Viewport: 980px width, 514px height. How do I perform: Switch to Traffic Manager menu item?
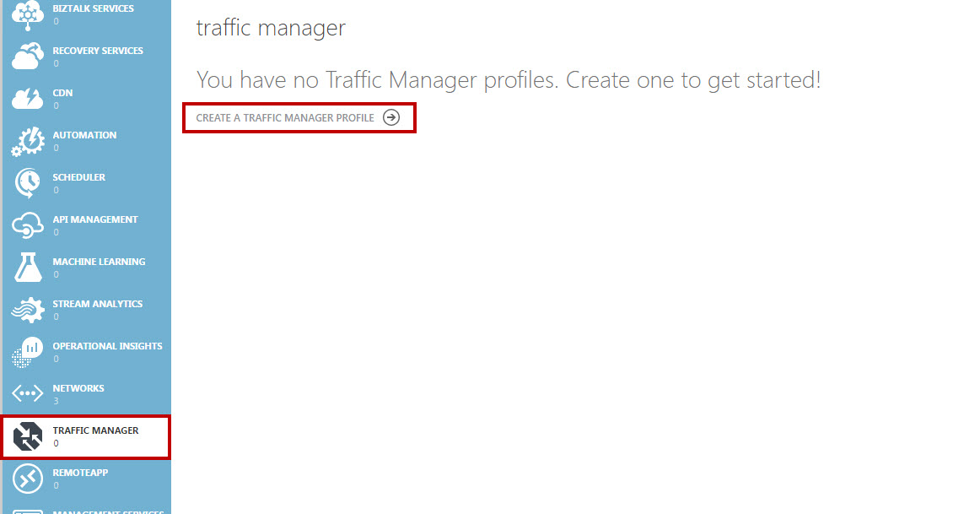click(x=86, y=436)
